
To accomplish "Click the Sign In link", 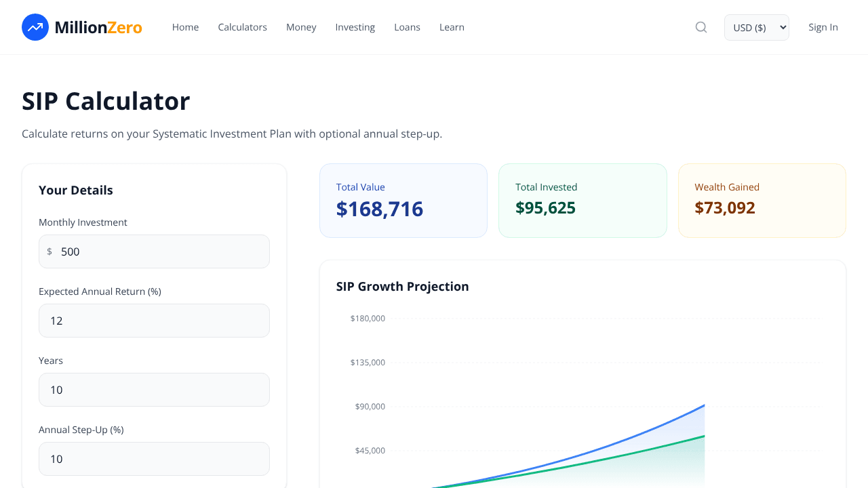I will (x=823, y=27).
